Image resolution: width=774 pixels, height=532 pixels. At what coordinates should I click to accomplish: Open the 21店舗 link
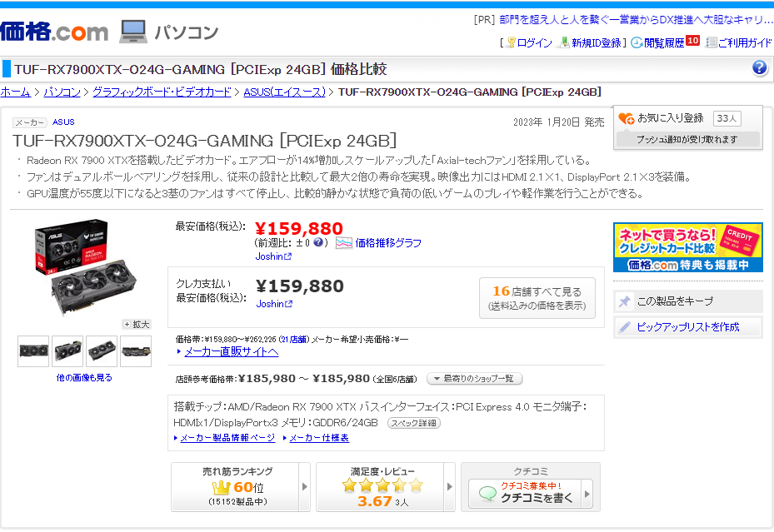coord(293,339)
